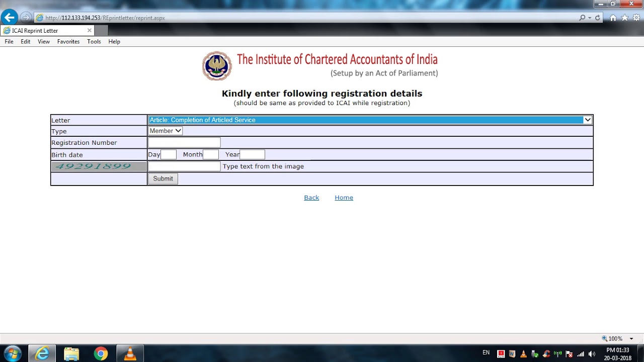Follow the Home link below the form
Image resolution: width=644 pixels, height=362 pixels.
[x=344, y=198]
